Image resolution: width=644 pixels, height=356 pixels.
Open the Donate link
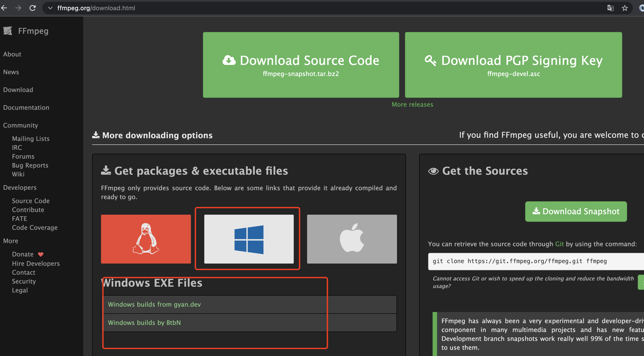[23, 254]
